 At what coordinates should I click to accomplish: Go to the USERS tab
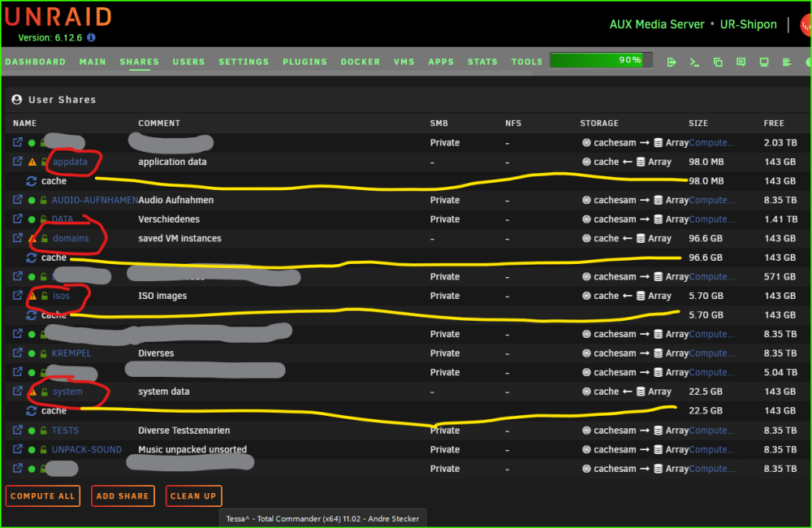(188, 62)
